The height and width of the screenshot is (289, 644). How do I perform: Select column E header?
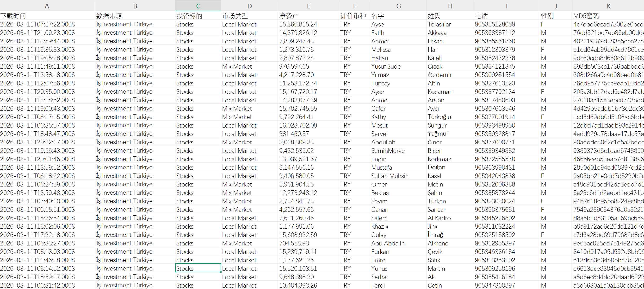click(309, 6)
